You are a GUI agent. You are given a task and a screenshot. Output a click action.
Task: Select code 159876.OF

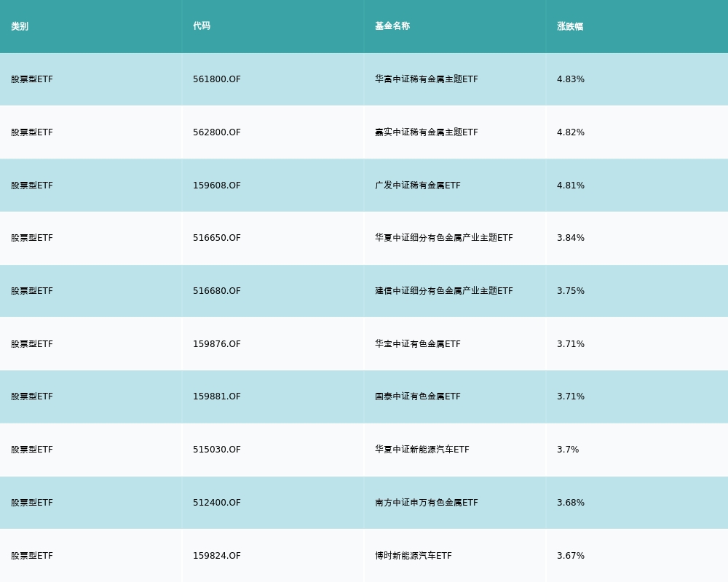(x=217, y=344)
